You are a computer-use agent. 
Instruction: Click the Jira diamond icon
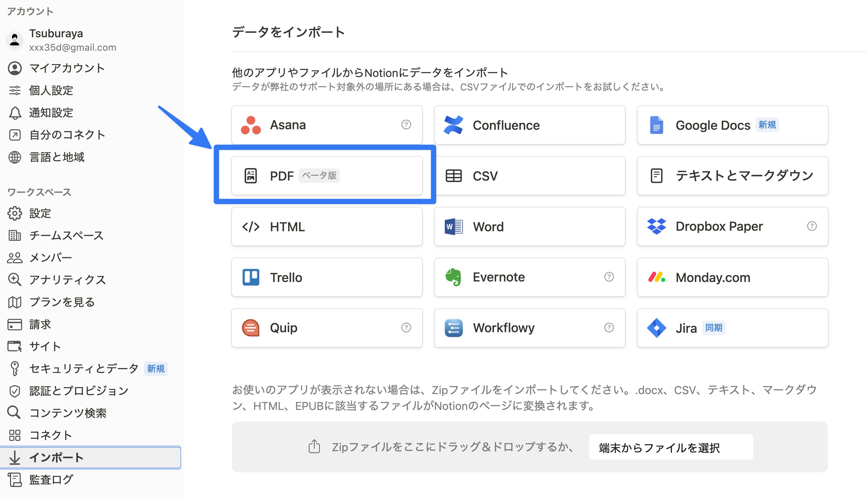coord(656,328)
